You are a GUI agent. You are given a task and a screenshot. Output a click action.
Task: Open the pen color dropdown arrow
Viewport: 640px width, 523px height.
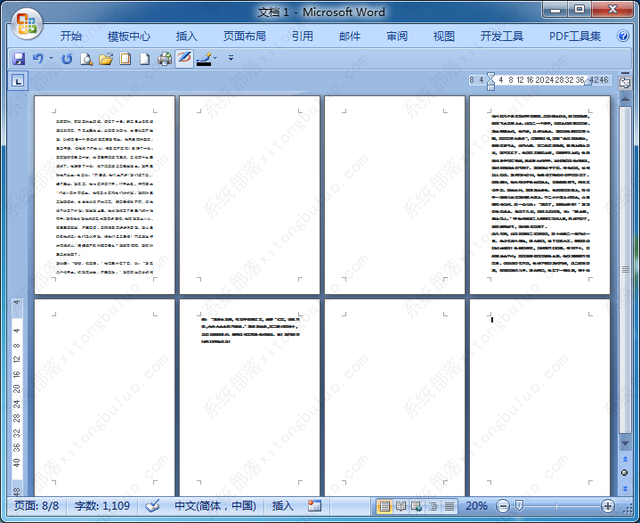pos(217,59)
